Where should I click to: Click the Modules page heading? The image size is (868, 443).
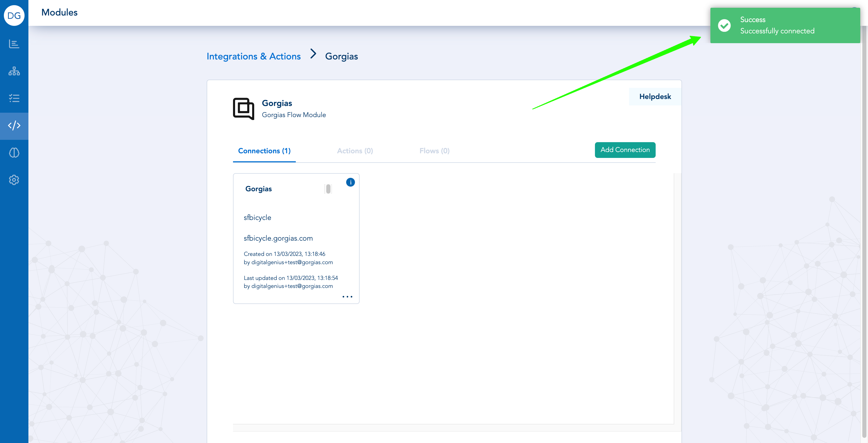59,12
